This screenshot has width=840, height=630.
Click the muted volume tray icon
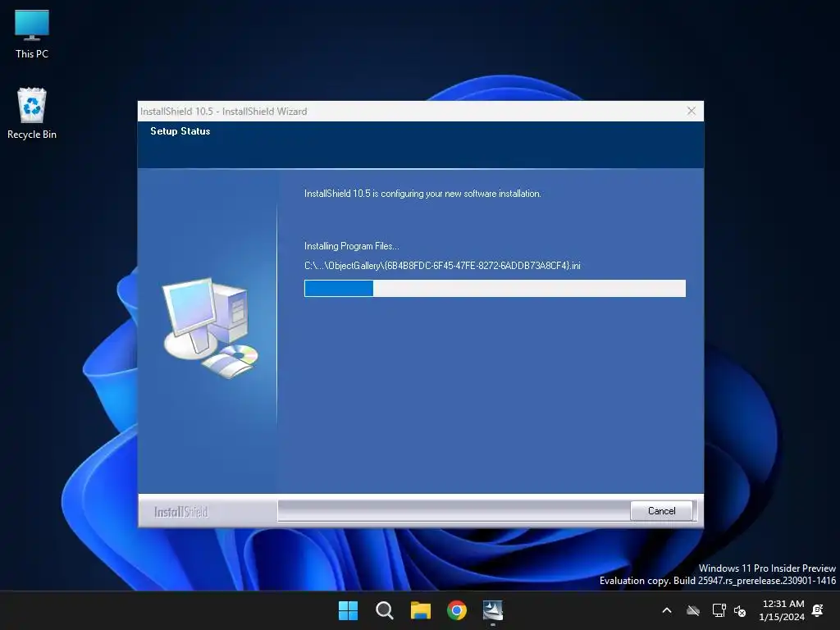740,610
